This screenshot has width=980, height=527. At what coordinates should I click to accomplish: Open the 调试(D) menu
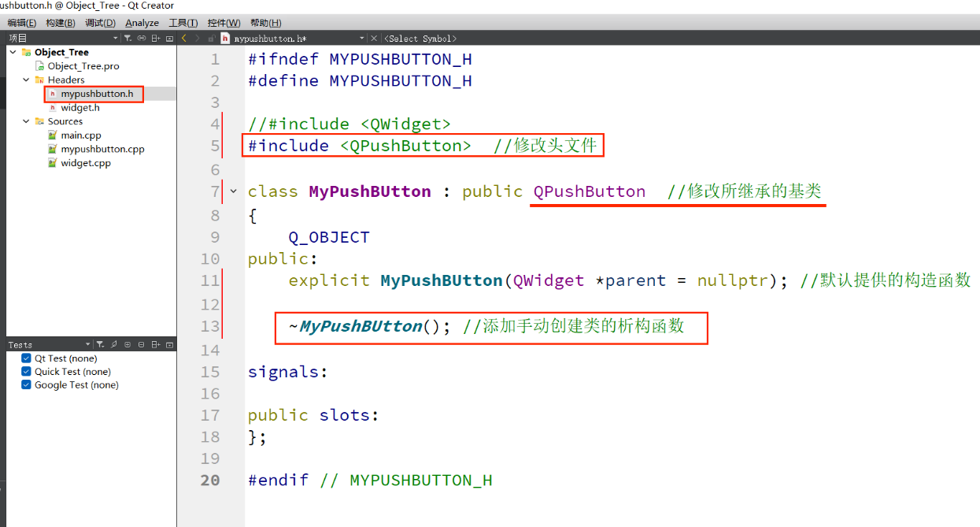(100, 23)
